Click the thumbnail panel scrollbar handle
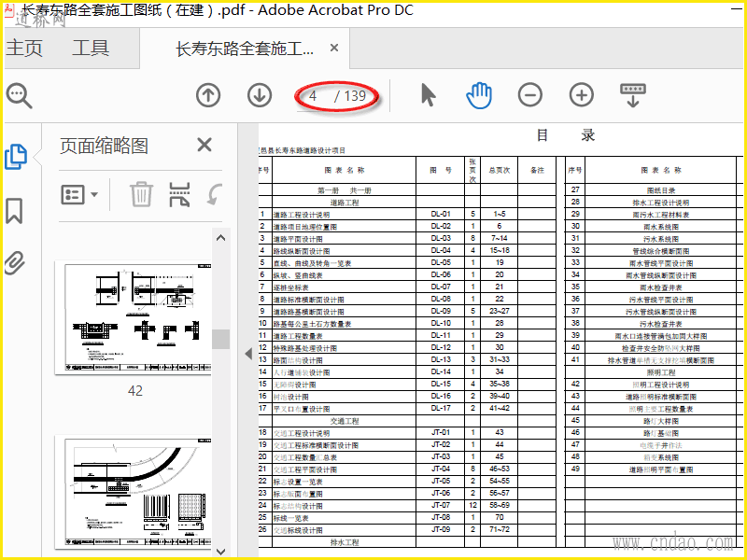Viewport: 747px width, 560px height. [221, 339]
